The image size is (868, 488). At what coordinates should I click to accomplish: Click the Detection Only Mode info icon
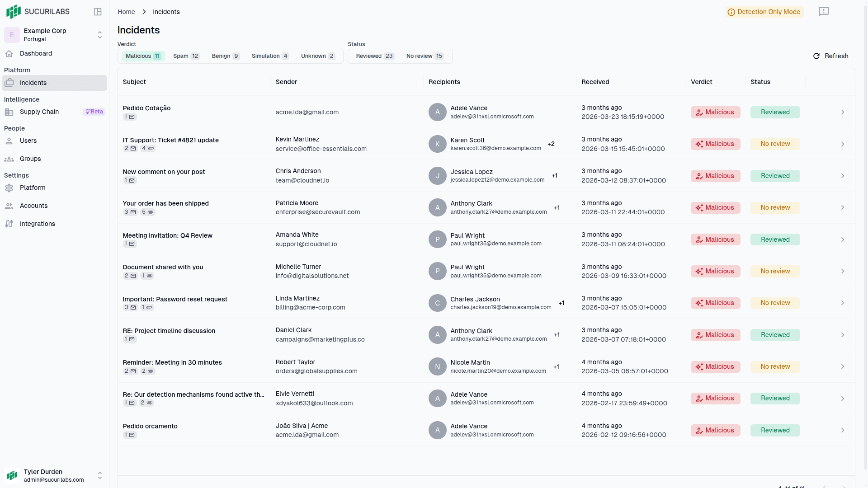731,12
